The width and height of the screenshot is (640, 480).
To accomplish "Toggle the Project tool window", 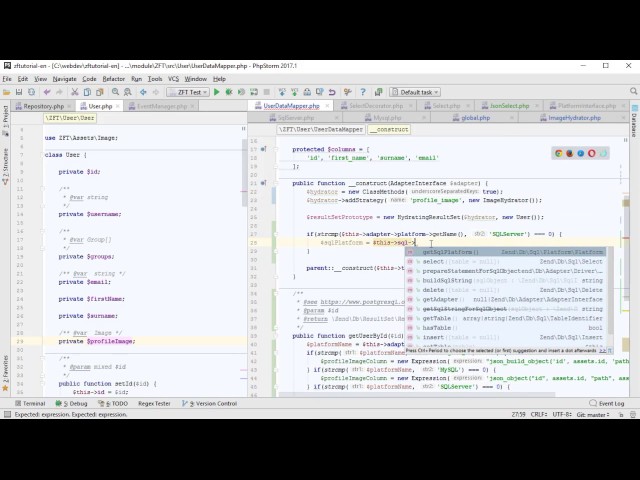I will tap(5, 120).
